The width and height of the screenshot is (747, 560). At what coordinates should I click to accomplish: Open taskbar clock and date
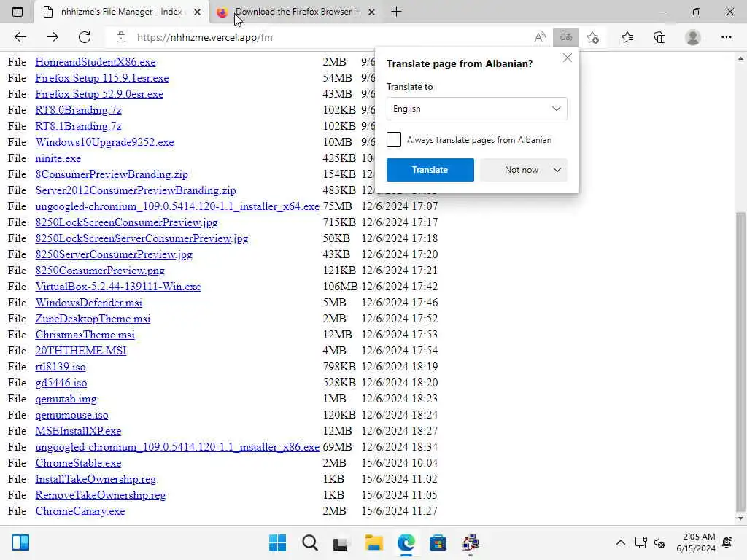(695, 542)
